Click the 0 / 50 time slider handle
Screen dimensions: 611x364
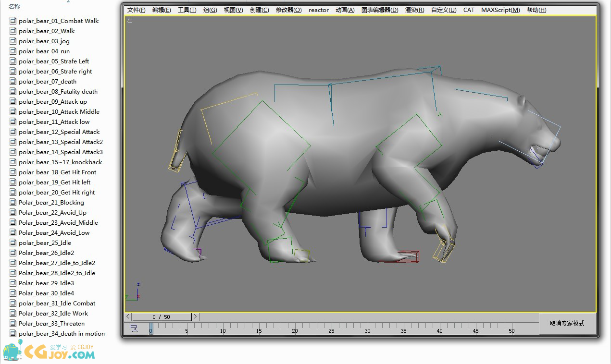click(x=161, y=317)
